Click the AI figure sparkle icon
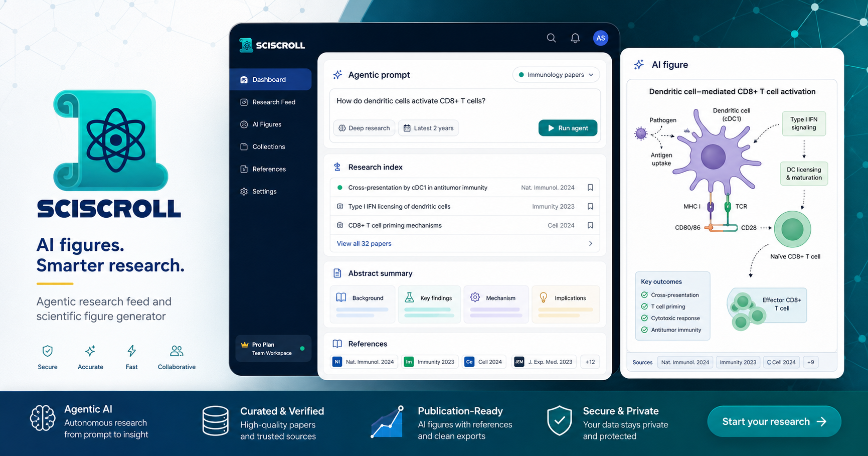868x456 pixels. coord(639,65)
